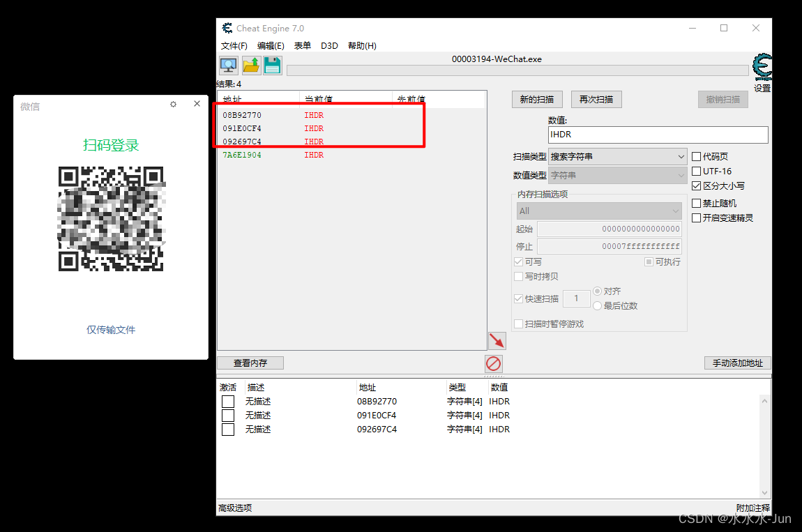Click 手动添加地址 add address manually button
Image resolution: width=802 pixels, height=532 pixels.
(738, 363)
